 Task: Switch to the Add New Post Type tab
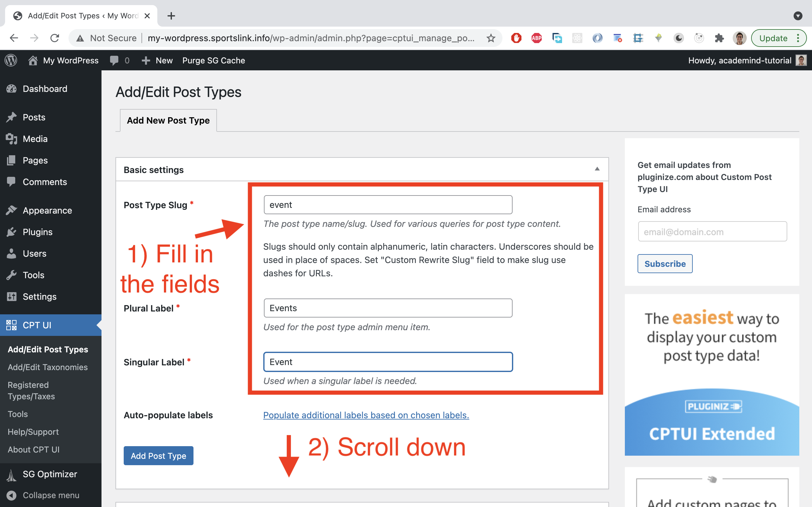click(168, 120)
